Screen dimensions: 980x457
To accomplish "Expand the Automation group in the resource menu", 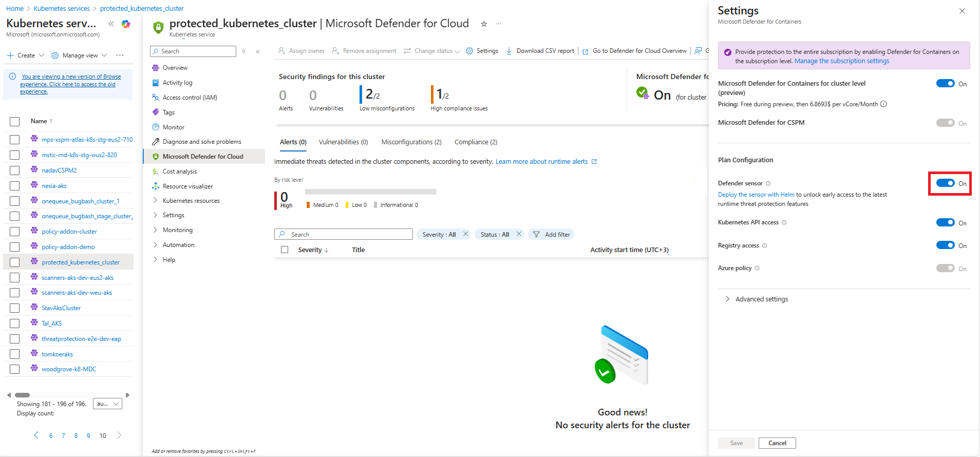I will 155,245.
